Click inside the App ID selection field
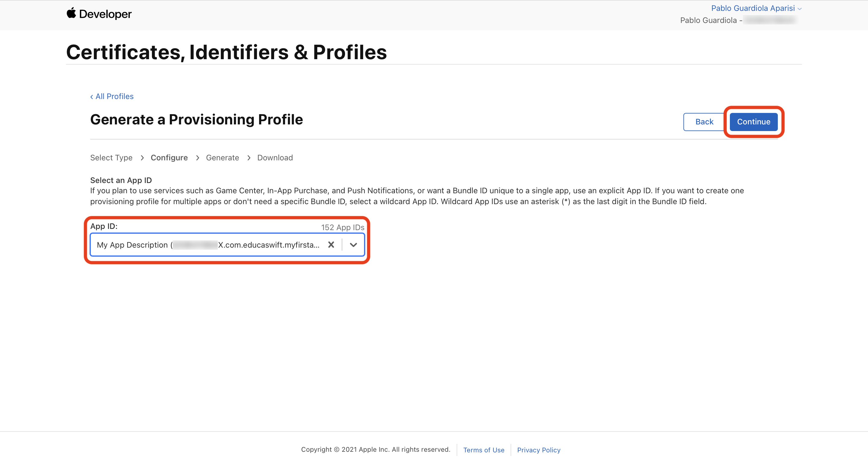This screenshot has height=459, width=868. tap(209, 245)
